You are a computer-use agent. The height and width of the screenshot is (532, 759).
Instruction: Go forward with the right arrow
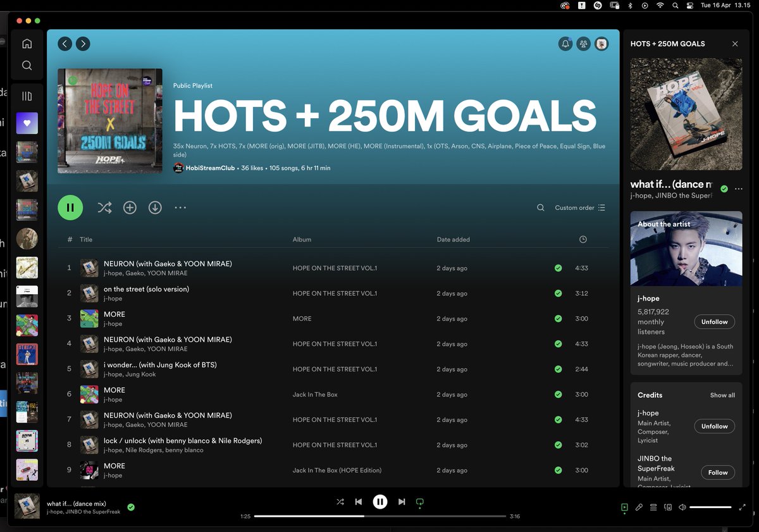pyautogui.click(x=83, y=44)
